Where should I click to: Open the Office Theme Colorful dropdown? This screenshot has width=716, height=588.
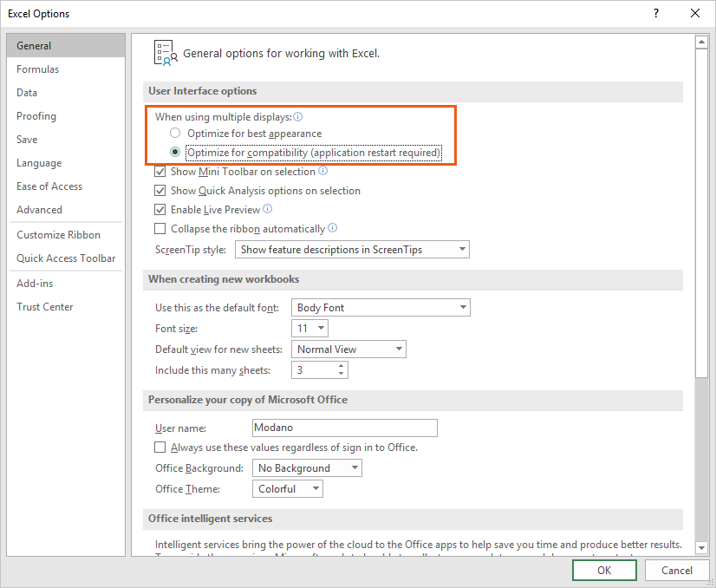289,489
